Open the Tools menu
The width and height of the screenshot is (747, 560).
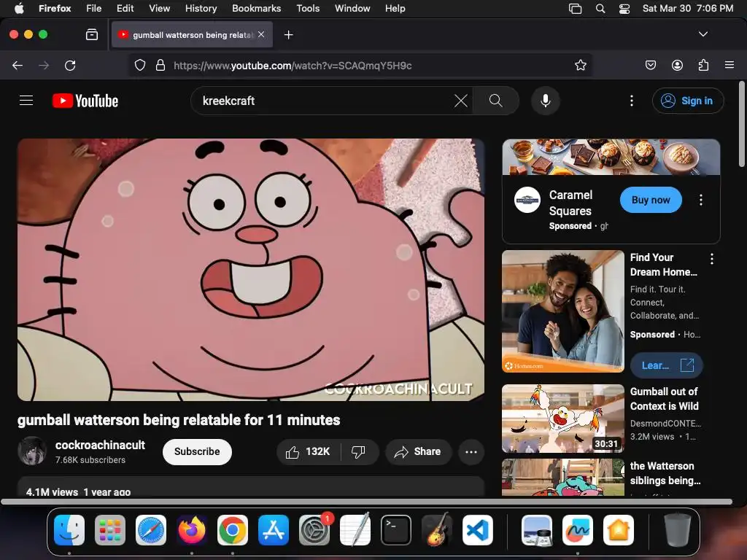click(308, 8)
